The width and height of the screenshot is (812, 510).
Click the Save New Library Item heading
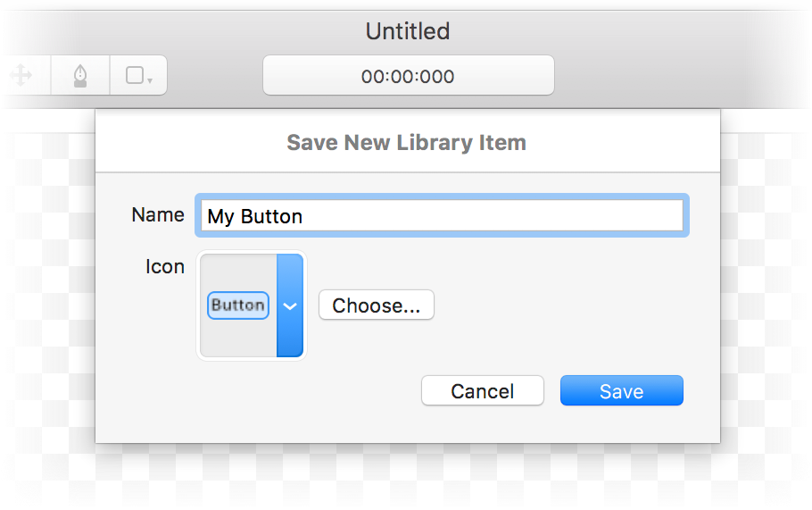(407, 143)
